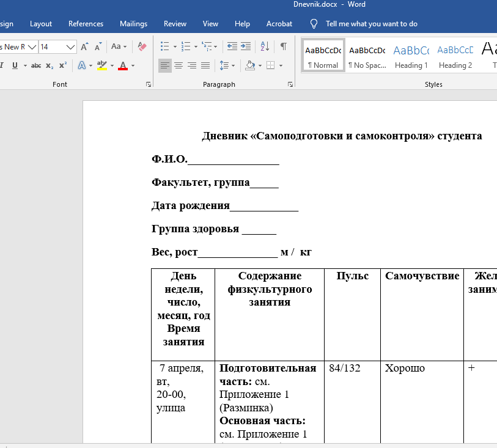
Task: Open the References ribbon tab
Action: (86, 24)
